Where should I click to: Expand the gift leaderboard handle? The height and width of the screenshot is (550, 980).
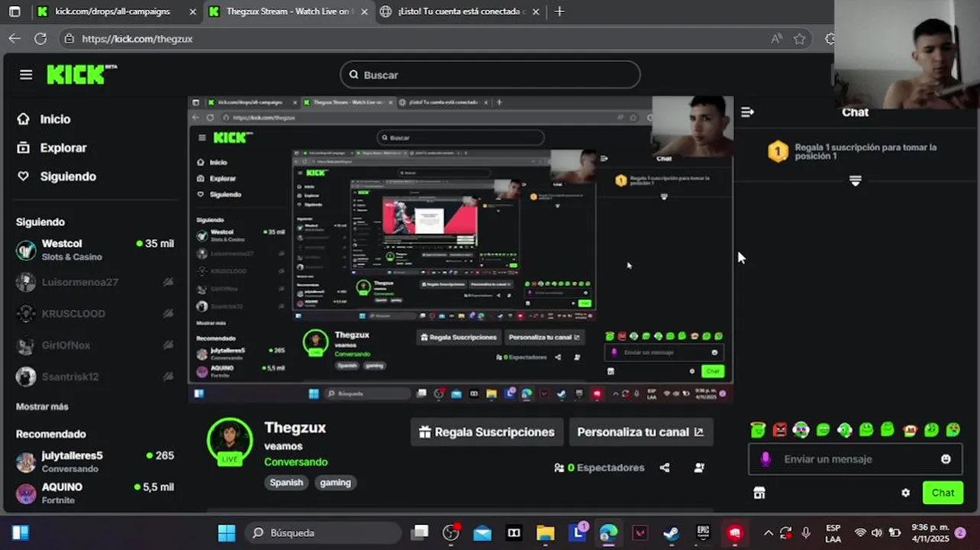(855, 181)
